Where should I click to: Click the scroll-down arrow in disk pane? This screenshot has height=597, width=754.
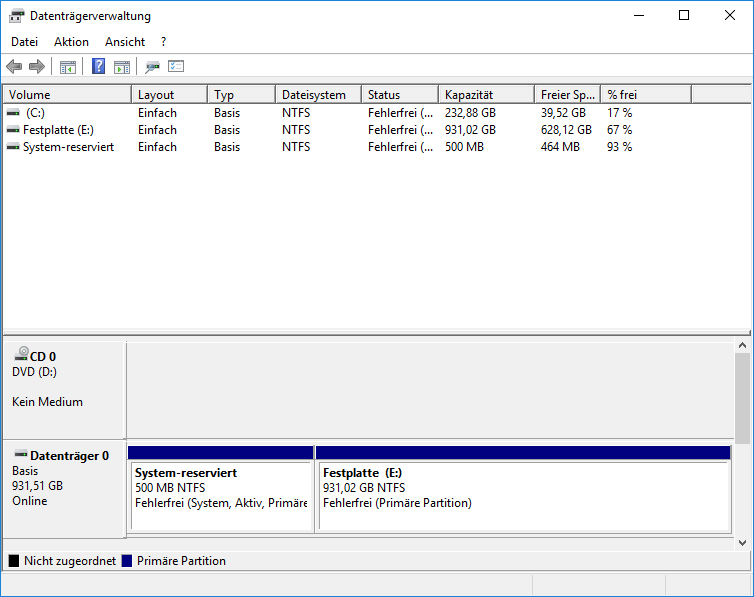pos(742,543)
